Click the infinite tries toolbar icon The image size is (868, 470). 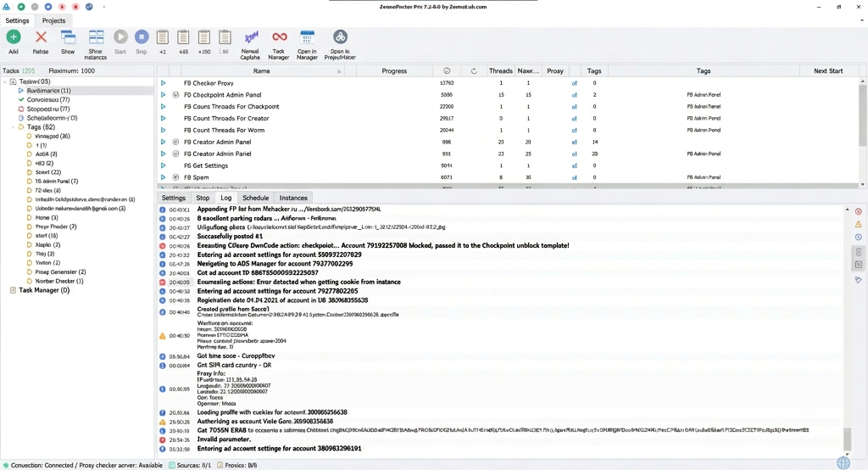(224, 37)
